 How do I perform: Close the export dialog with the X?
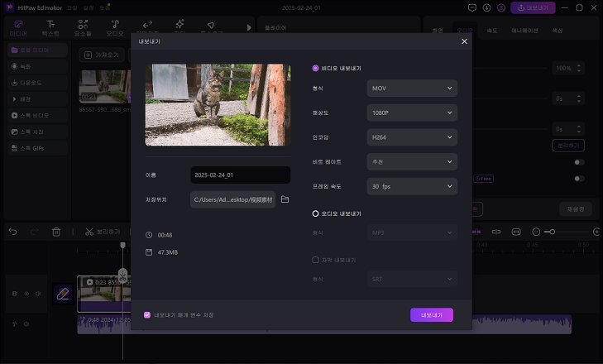[x=464, y=41]
